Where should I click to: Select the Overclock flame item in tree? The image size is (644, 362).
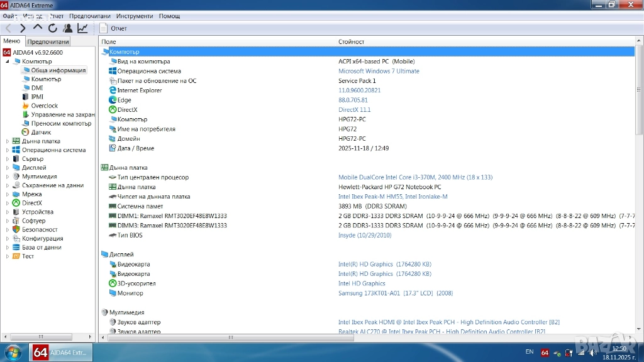pos(44,106)
